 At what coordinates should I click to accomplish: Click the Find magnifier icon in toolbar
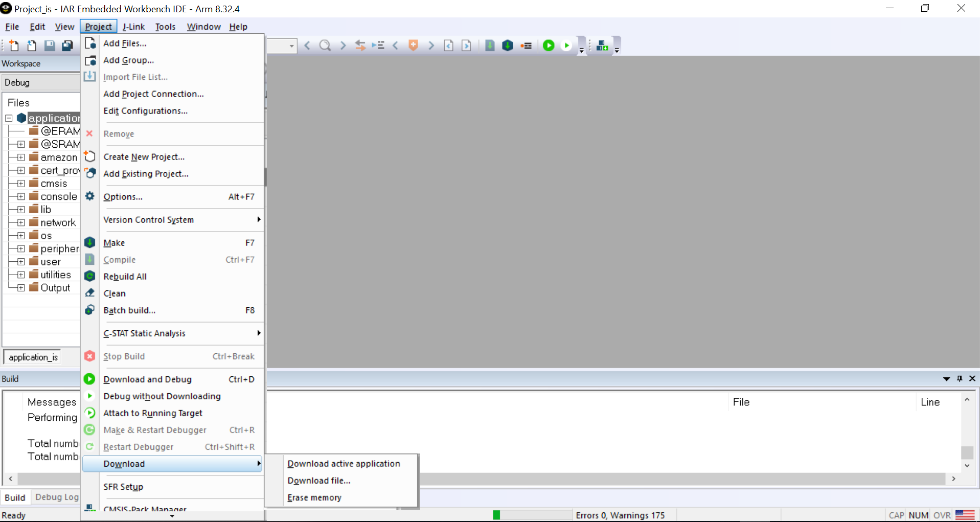[325, 46]
